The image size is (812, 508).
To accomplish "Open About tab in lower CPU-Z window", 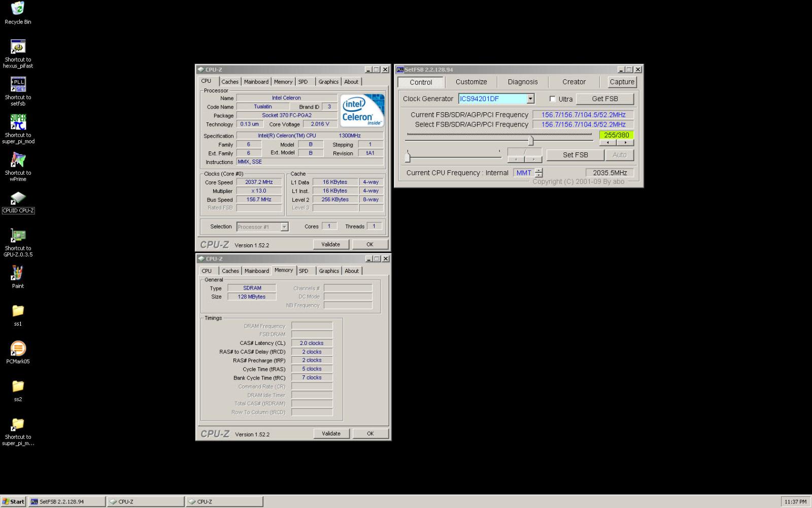I will 352,271.
